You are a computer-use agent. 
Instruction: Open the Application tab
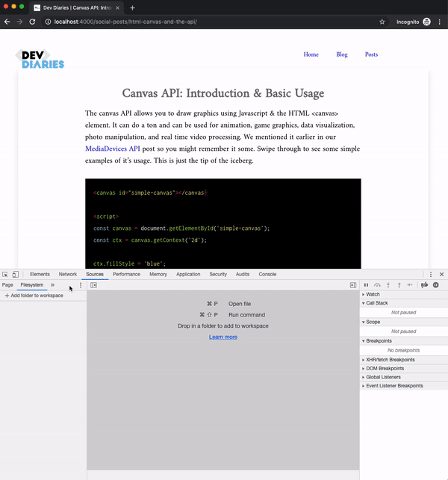point(188,274)
